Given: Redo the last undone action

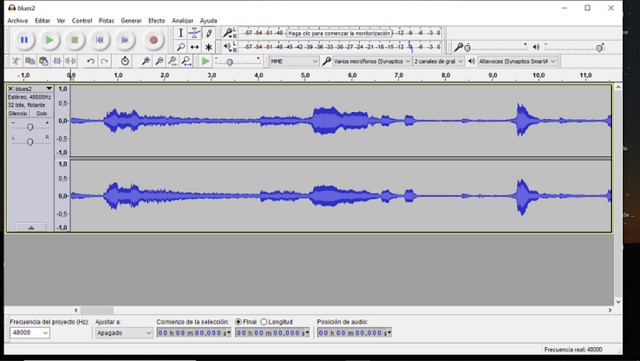Looking at the screenshot, I should pos(104,61).
